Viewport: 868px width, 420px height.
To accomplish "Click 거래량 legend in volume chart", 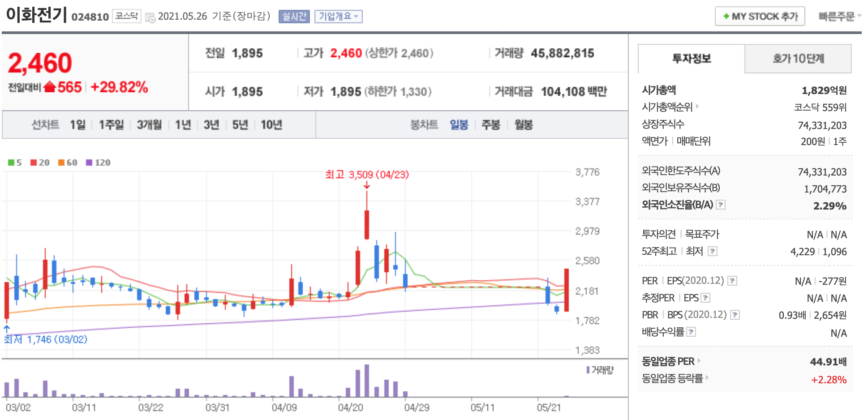I will coord(600,370).
